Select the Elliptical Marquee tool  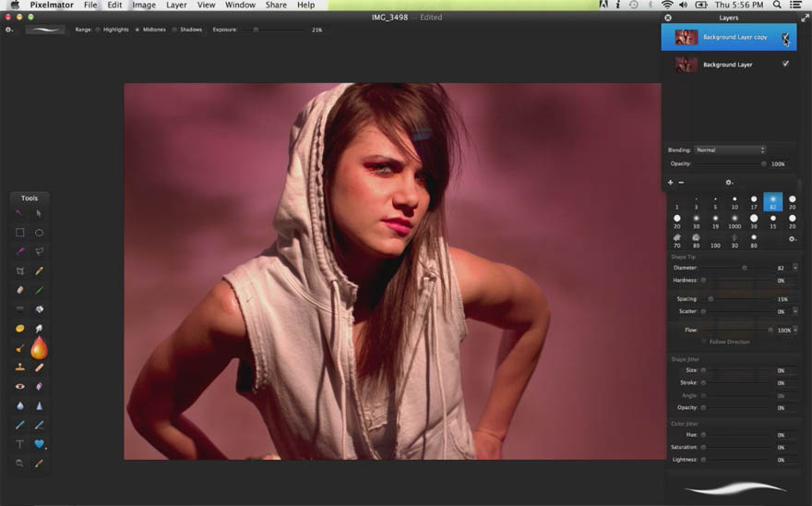[39, 233]
